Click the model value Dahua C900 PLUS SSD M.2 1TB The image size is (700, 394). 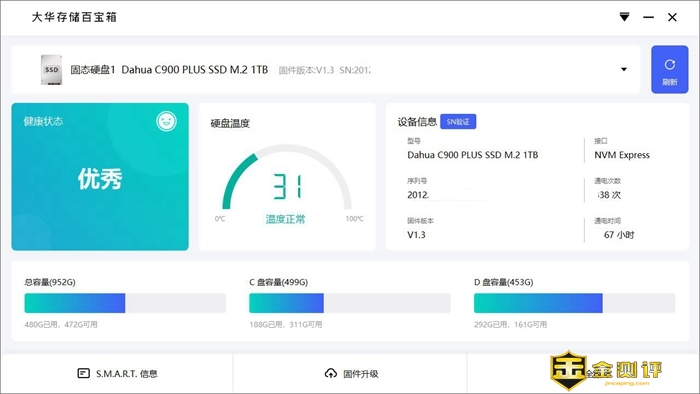point(473,155)
